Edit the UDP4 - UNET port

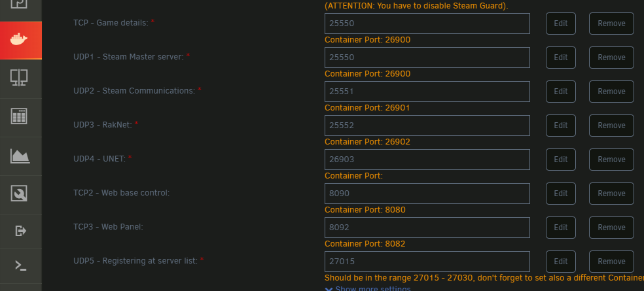[x=561, y=160]
